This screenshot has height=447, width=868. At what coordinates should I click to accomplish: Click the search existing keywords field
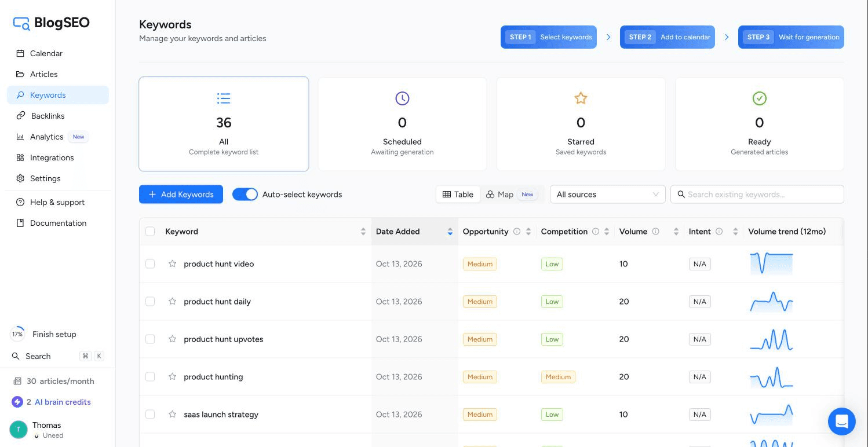[757, 195]
